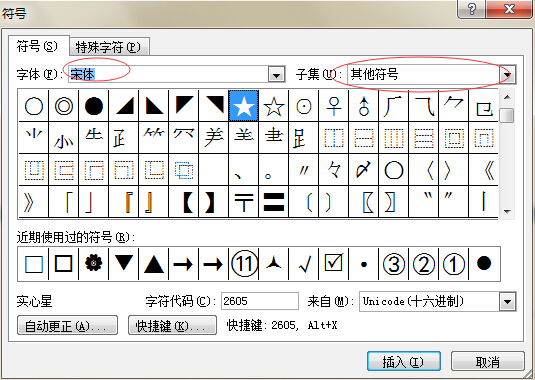
Task: Select the lower-right black triangle symbol
Action: (x=124, y=106)
